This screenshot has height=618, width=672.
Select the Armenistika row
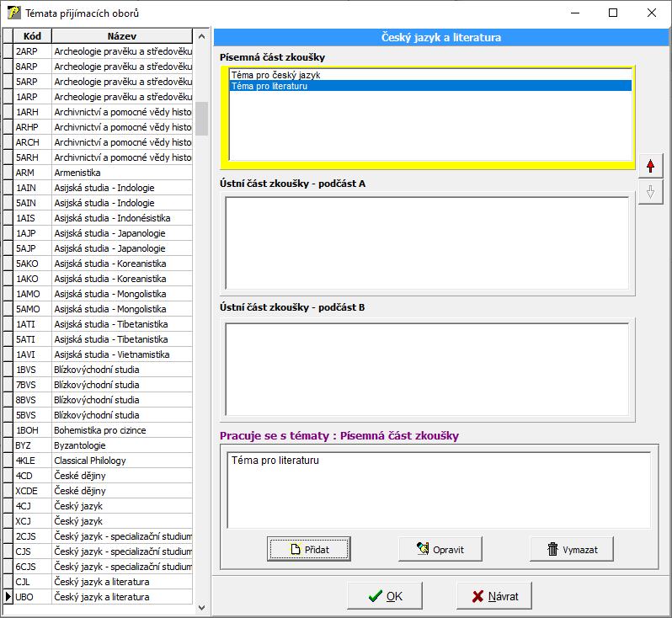[x=122, y=173]
